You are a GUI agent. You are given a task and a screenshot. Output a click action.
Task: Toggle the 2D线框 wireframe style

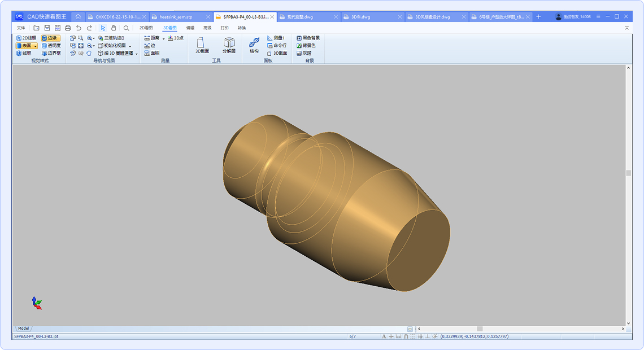[27, 38]
